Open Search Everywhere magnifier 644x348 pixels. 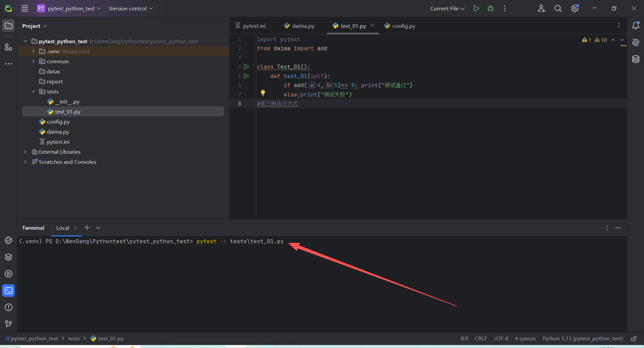tap(558, 8)
